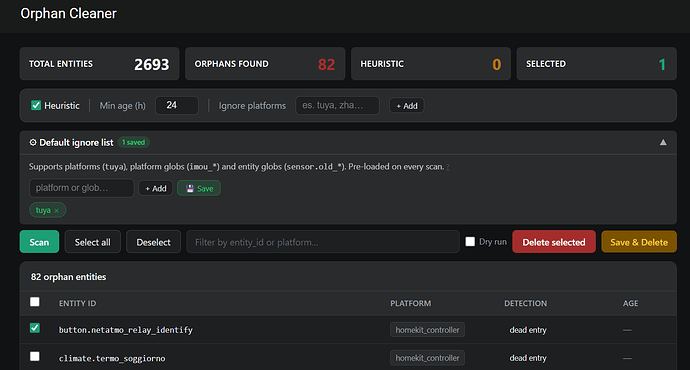Save the default ignore list
This screenshot has width=690, height=370.
[x=199, y=188]
